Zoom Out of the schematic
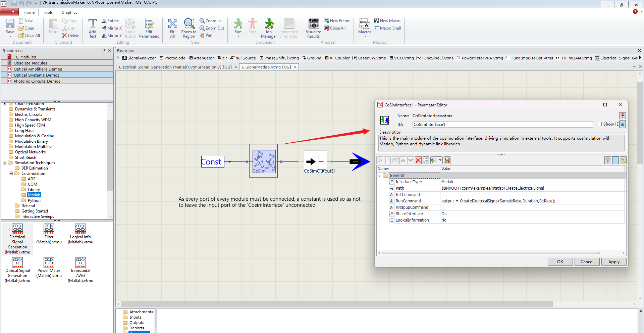 [212, 28]
